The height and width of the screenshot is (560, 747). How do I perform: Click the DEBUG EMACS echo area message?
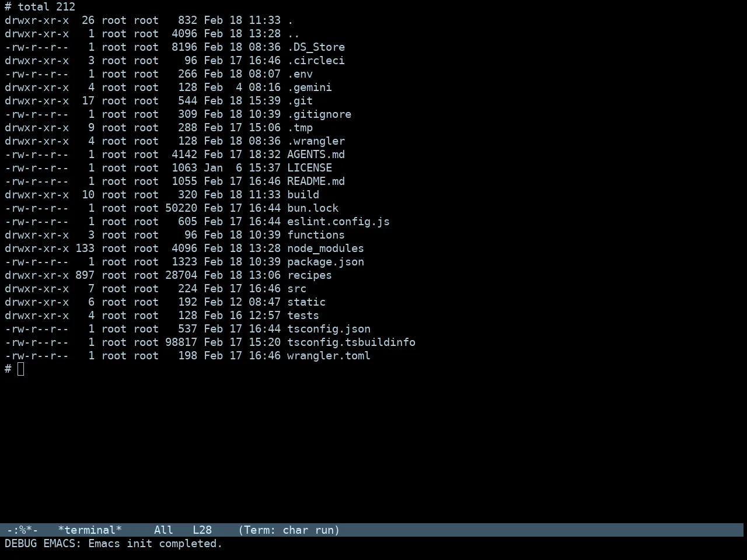114,544
